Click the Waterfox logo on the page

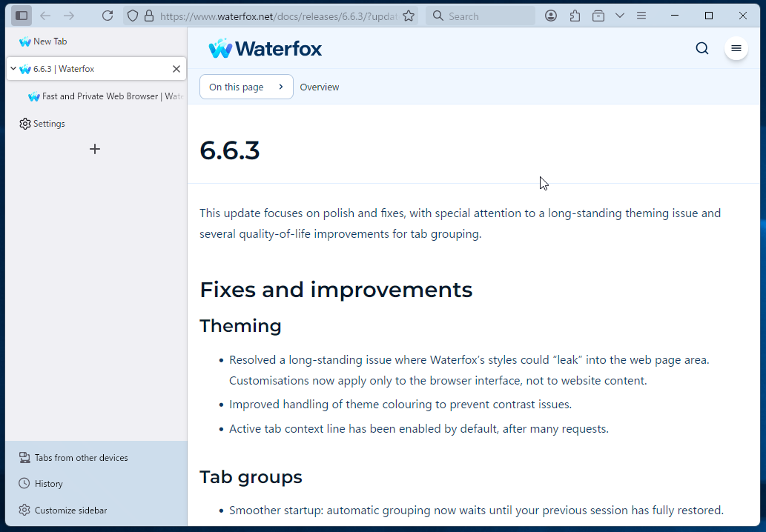click(x=265, y=48)
